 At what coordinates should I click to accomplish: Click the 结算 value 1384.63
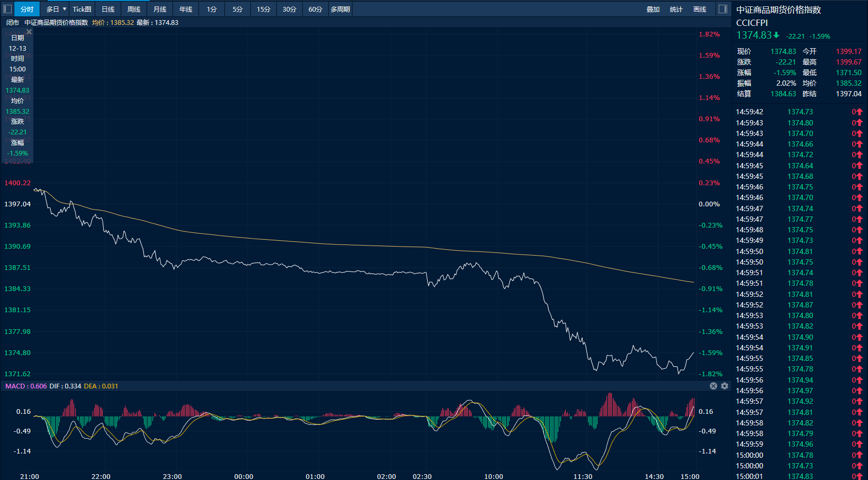tap(783, 94)
